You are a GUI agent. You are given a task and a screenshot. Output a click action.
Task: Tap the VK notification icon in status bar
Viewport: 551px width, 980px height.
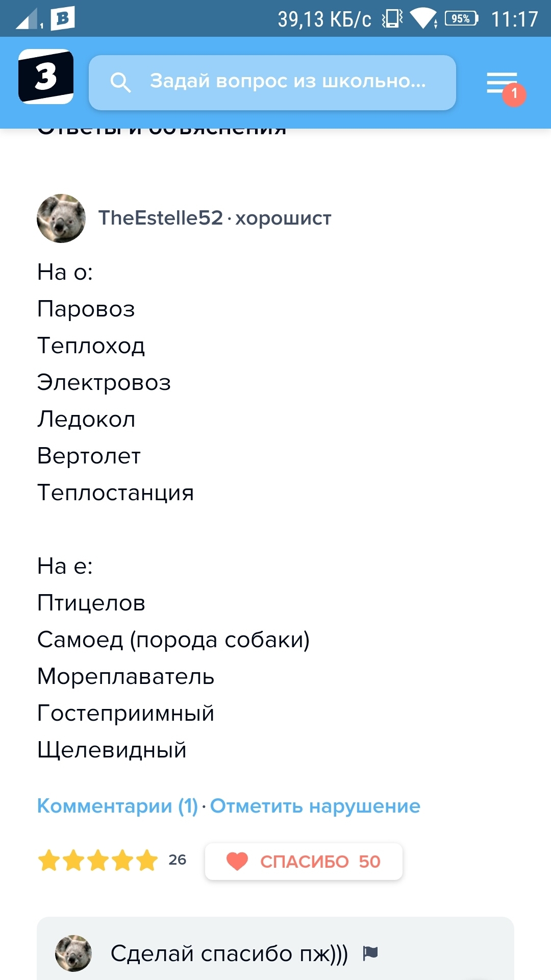[63, 19]
